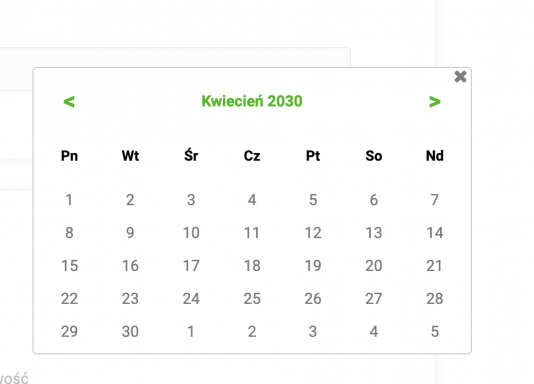The height and width of the screenshot is (384, 534).
Task: Select April 12 in Pt column
Action: [x=313, y=233]
